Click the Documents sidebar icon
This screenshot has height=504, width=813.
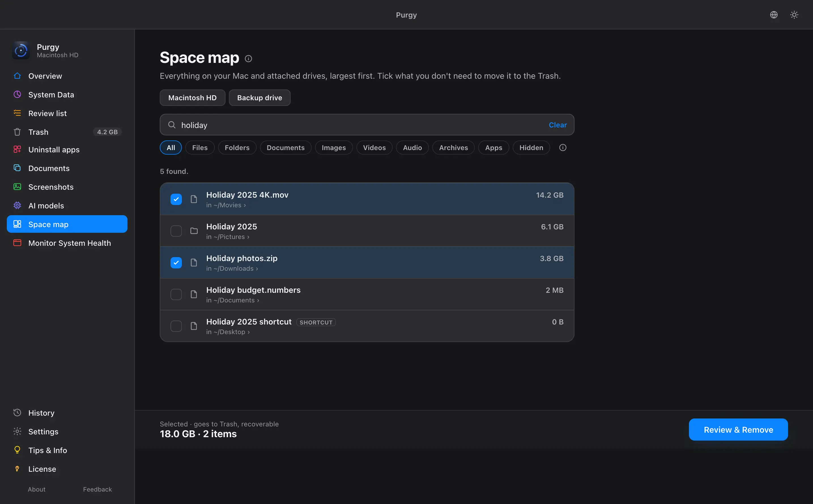[x=17, y=168]
